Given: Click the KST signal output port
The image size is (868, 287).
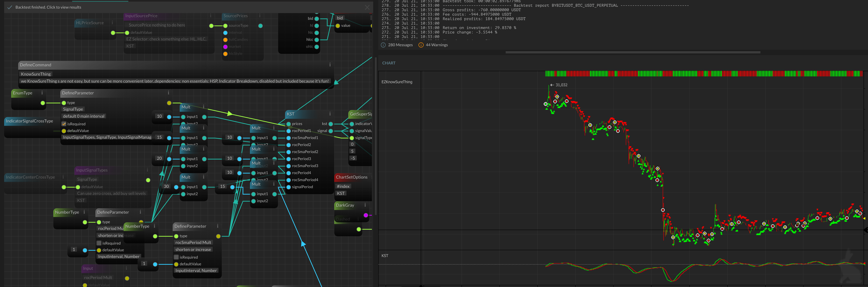Looking at the screenshot, I should pos(331,131).
